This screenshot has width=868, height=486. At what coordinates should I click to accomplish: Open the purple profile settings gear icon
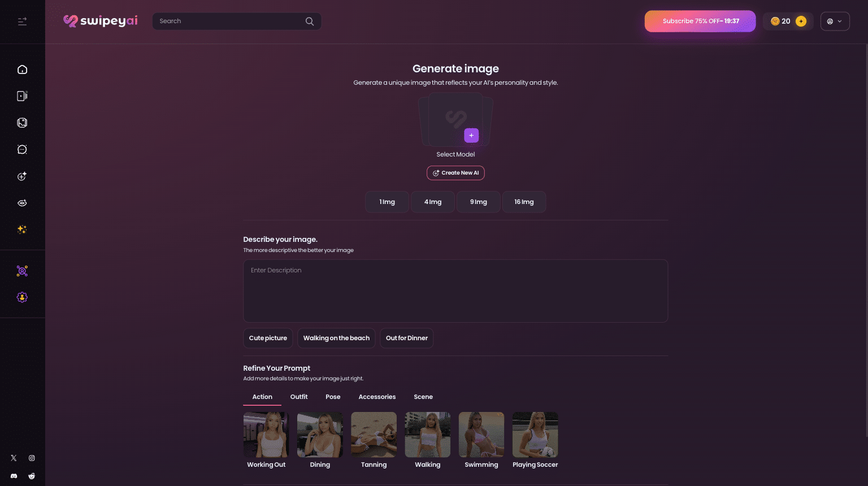coord(22,297)
